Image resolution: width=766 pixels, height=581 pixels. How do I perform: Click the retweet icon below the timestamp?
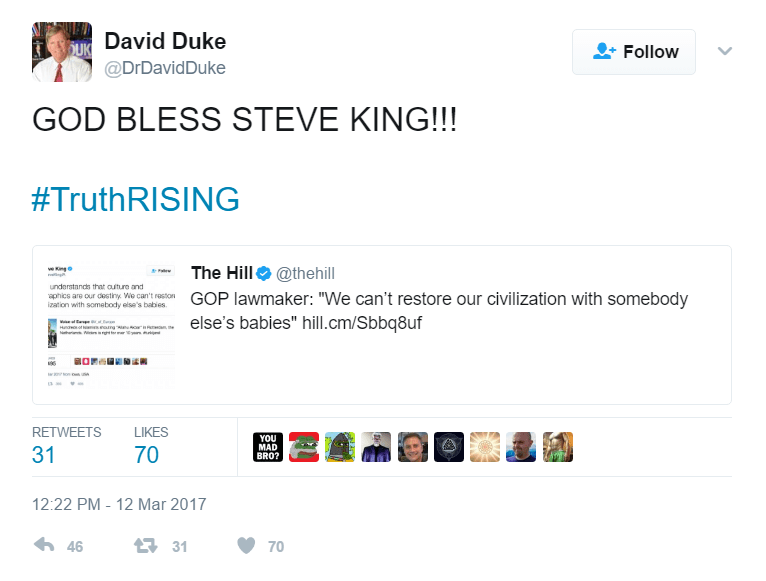145,546
